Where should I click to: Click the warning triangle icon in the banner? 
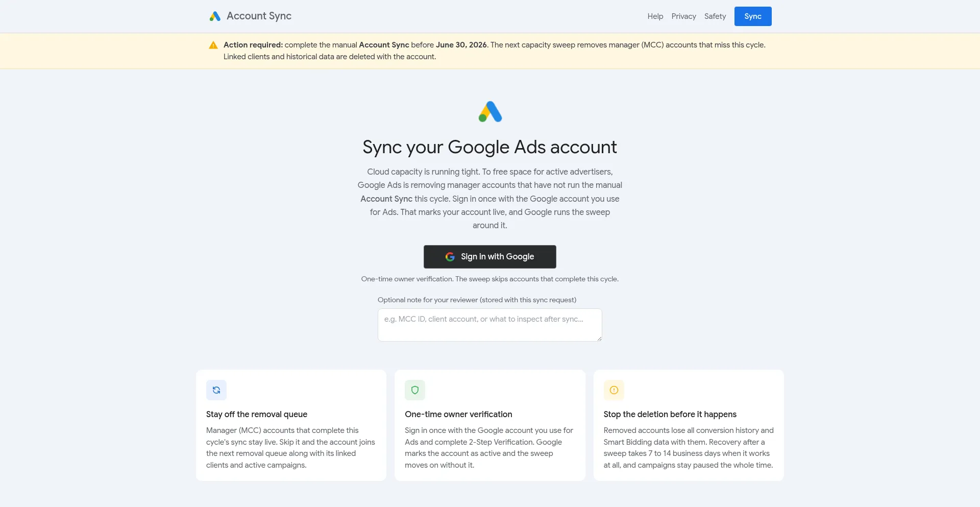(213, 45)
